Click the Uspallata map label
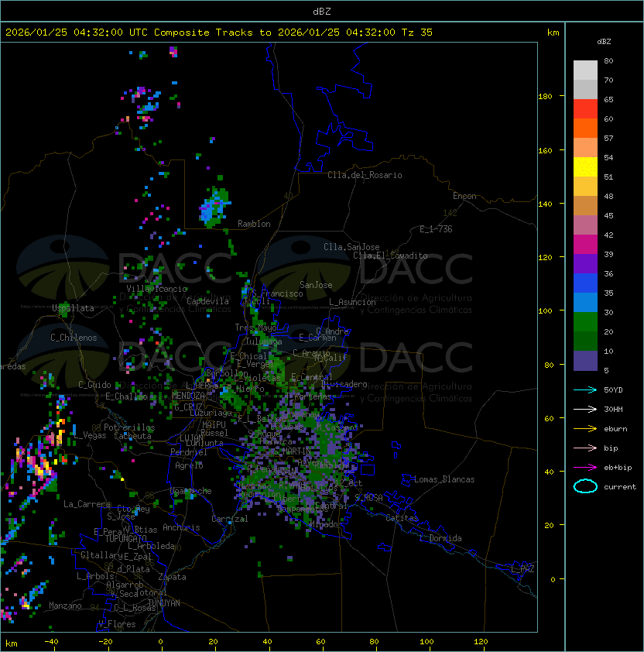 (73, 308)
